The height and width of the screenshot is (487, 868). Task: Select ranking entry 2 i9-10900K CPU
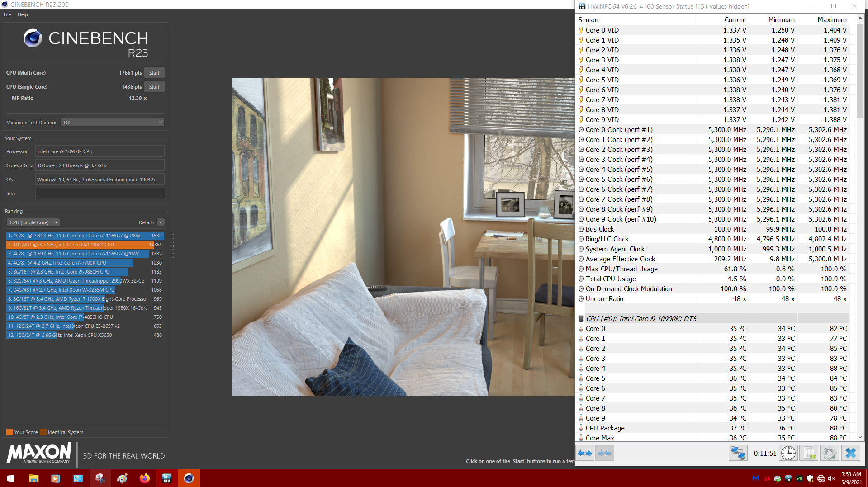(85, 245)
